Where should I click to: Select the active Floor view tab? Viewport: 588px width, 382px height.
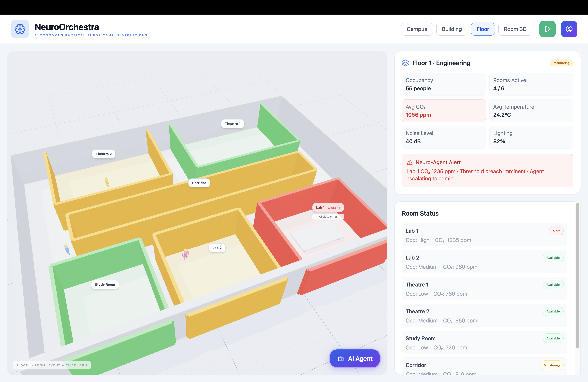pyautogui.click(x=483, y=29)
